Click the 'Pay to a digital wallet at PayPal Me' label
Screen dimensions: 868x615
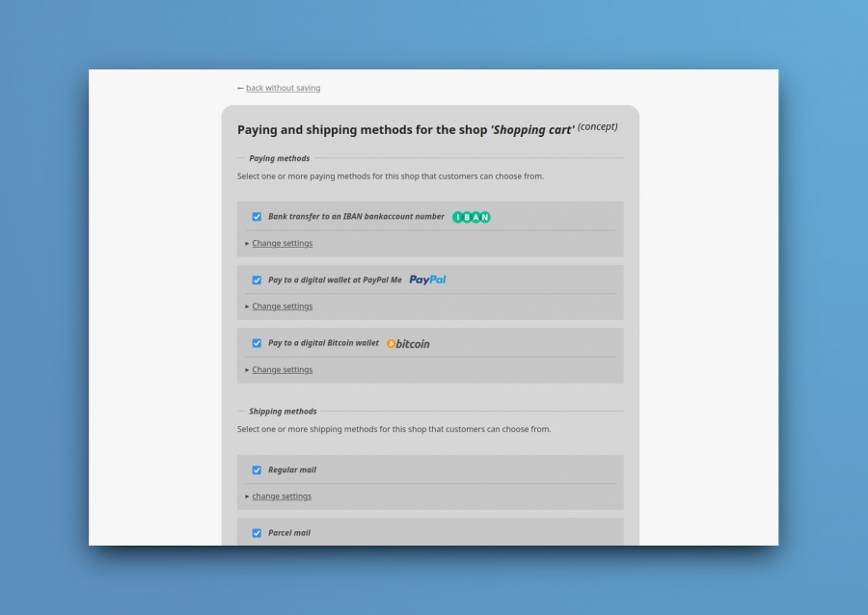[335, 281]
